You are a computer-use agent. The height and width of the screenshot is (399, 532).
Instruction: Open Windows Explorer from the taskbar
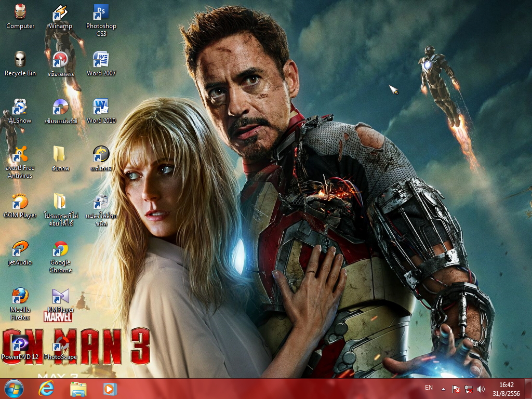(78, 389)
